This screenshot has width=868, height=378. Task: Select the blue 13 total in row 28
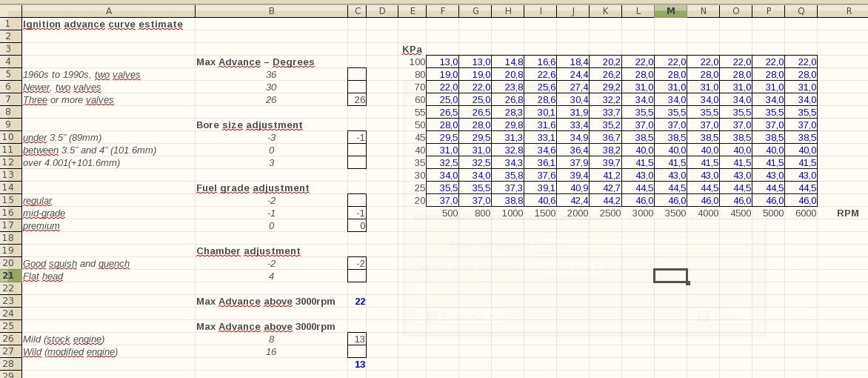(357, 365)
